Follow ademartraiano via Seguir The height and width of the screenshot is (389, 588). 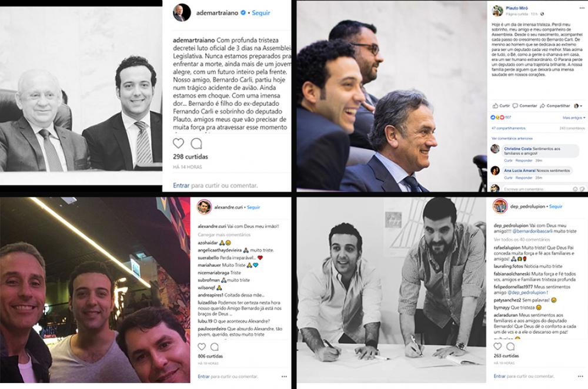[x=260, y=13]
